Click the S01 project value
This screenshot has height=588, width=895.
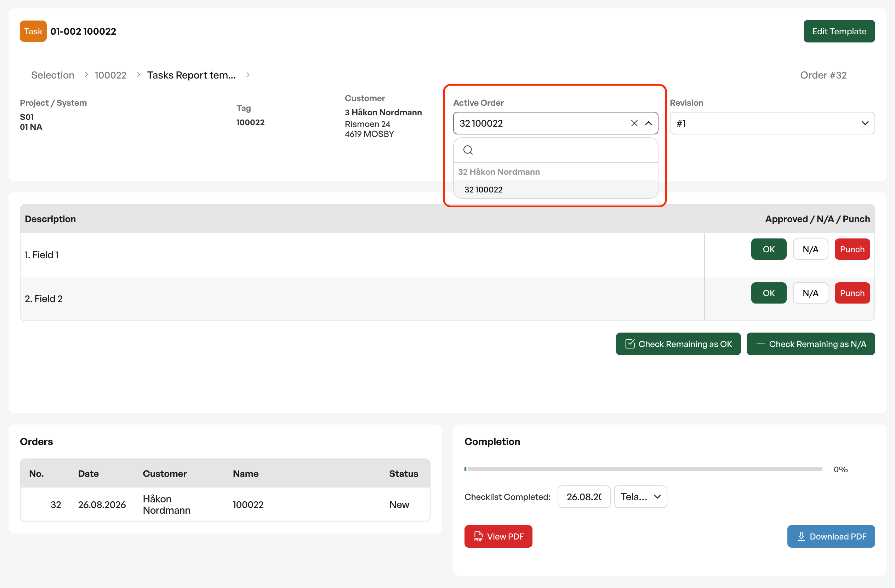[x=27, y=117]
